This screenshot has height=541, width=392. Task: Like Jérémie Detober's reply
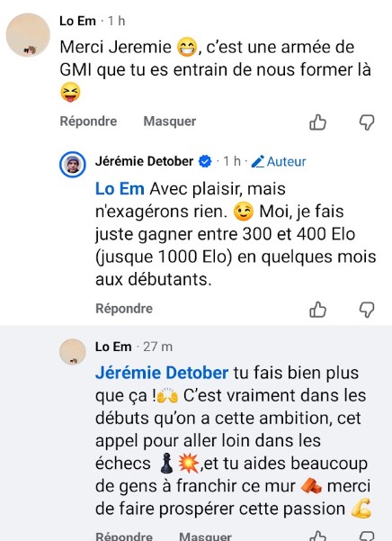click(317, 309)
